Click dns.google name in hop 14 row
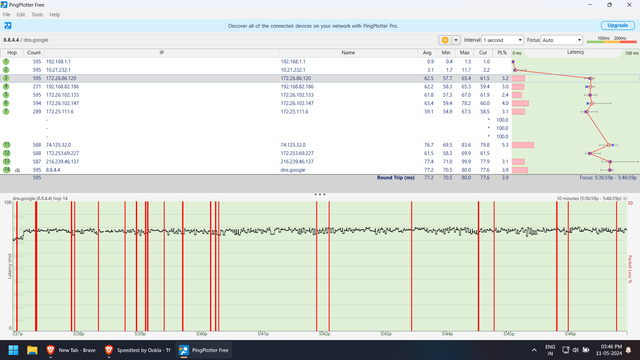The image size is (640, 360). 293,170
